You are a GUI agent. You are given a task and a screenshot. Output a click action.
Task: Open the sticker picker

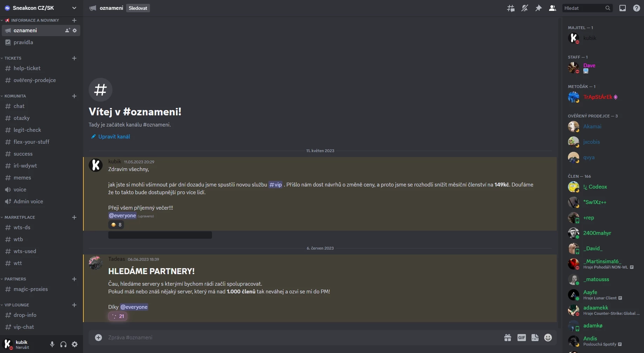click(535, 338)
